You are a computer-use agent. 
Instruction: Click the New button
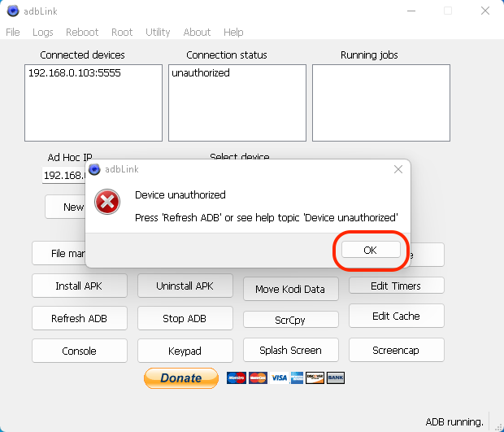[65, 207]
